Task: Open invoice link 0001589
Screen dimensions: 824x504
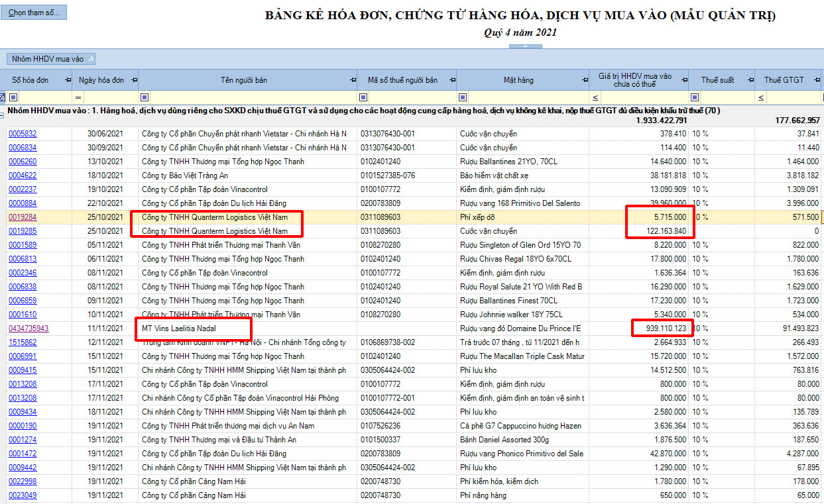Action: (x=23, y=244)
